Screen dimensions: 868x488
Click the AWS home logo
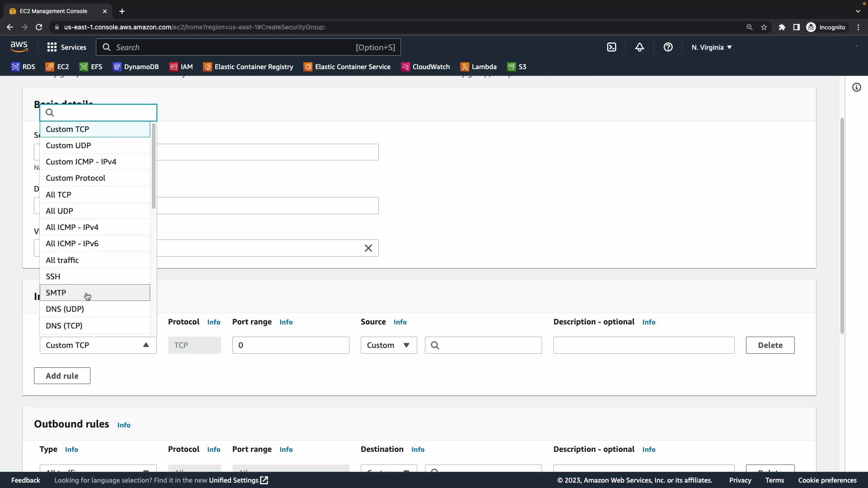(19, 47)
